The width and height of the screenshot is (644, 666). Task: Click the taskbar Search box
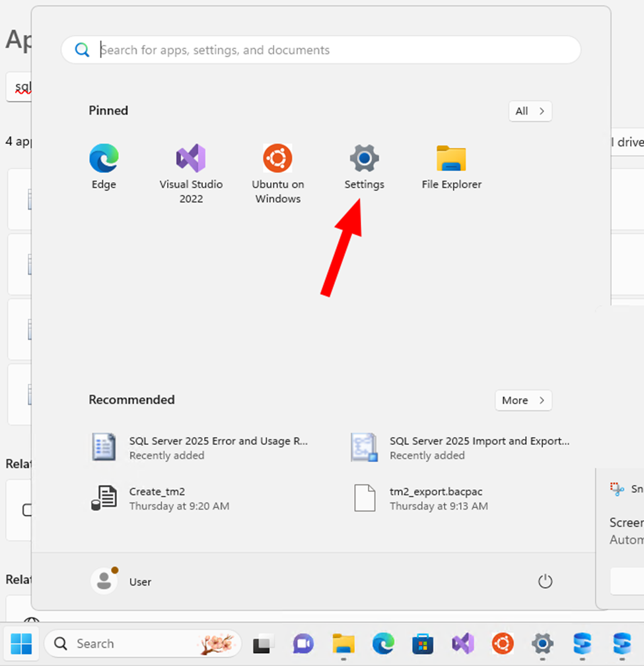point(142,644)
